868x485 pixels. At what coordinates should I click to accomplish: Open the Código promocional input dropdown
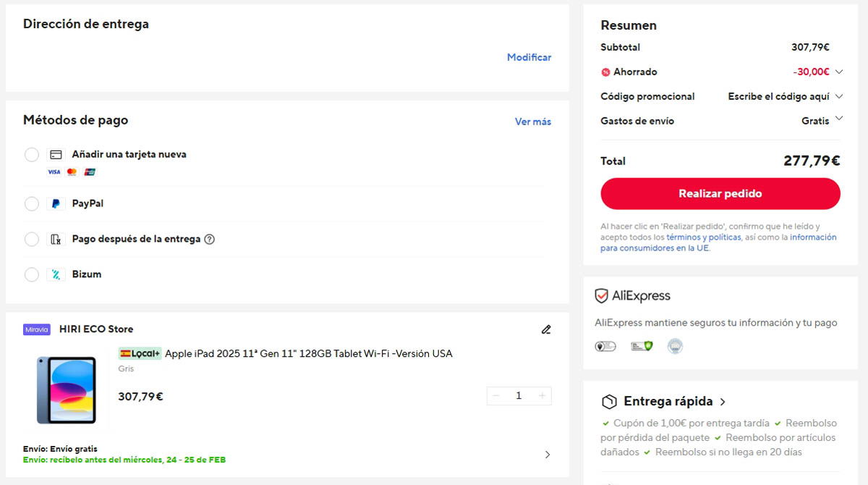[839, 96]
